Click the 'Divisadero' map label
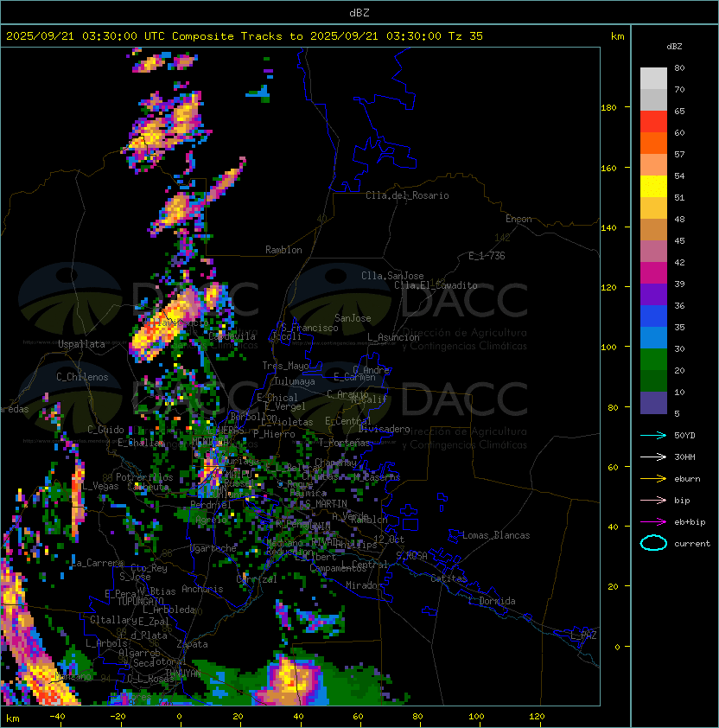The height and width of the screenshot is (728, 719). tap(385, 429)
